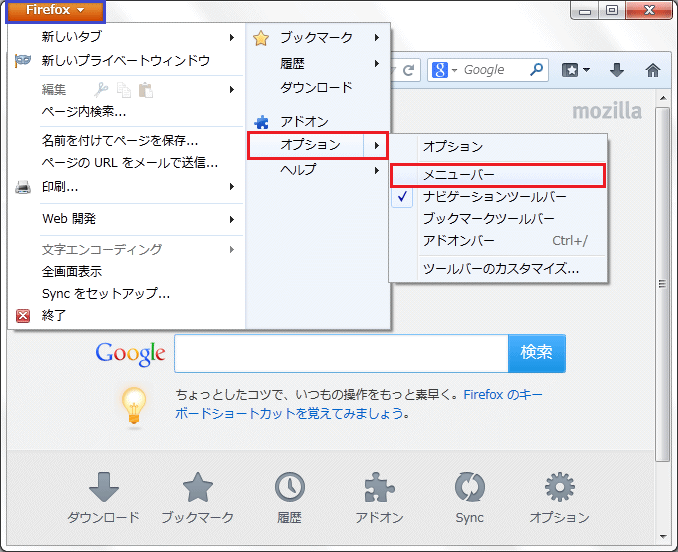Choose ツールバーのカスタマイズ...
The width and height of the screenshot is (678, 552).
[498, 269]
